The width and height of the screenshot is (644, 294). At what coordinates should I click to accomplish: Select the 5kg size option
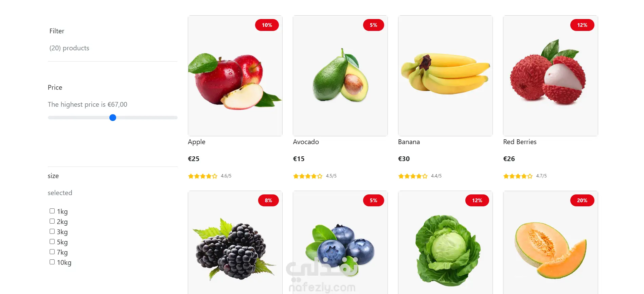tap(52, 242)
